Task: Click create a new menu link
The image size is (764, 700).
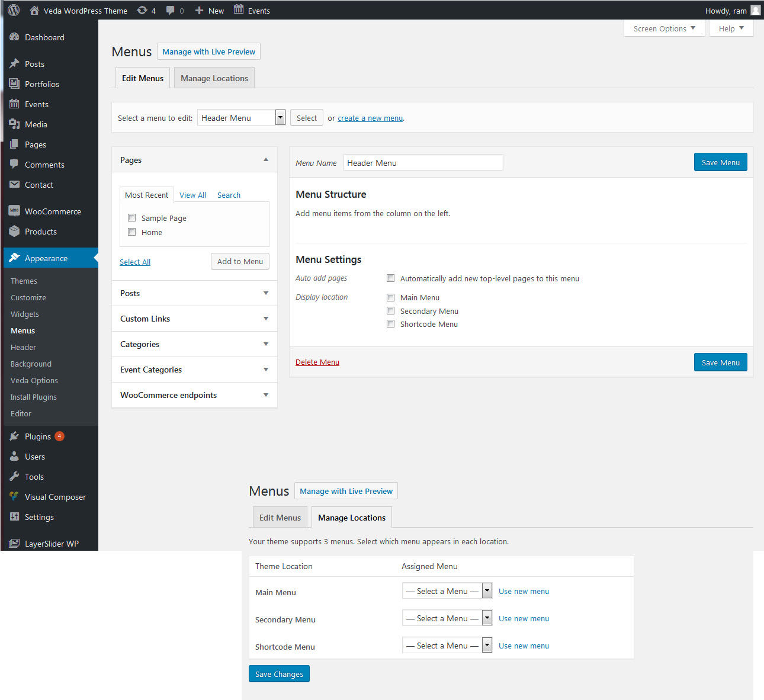Action: tap(370, 118)
